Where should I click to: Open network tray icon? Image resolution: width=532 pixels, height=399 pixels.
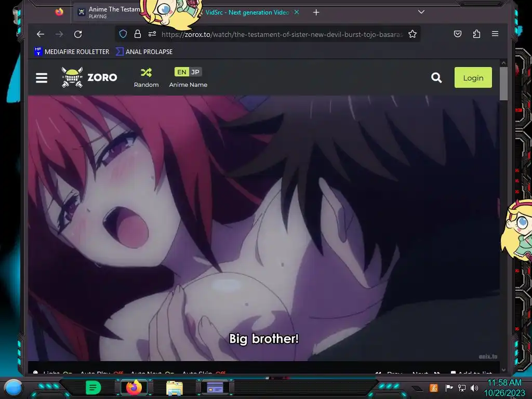pyautogui.click(x=462, y=388)
